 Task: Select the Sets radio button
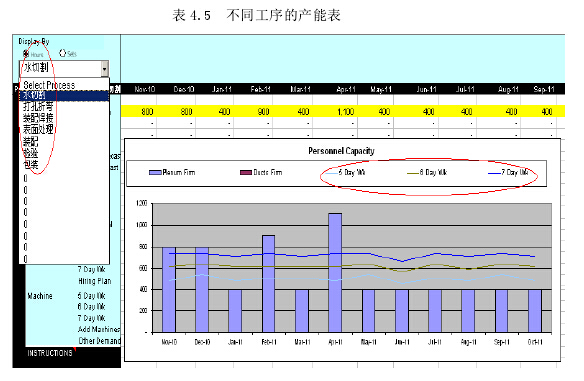pos(62,53)
